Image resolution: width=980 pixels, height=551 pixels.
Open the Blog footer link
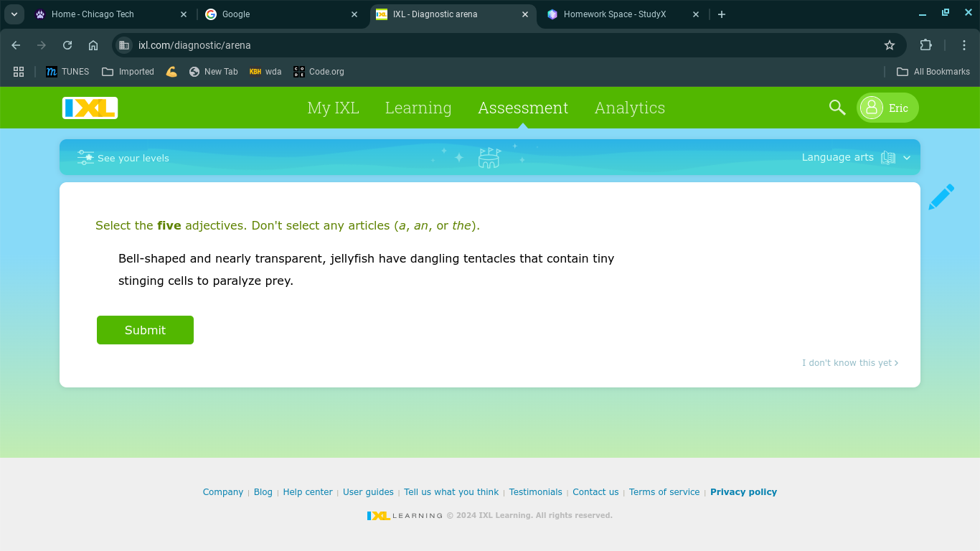coord(263,492)
